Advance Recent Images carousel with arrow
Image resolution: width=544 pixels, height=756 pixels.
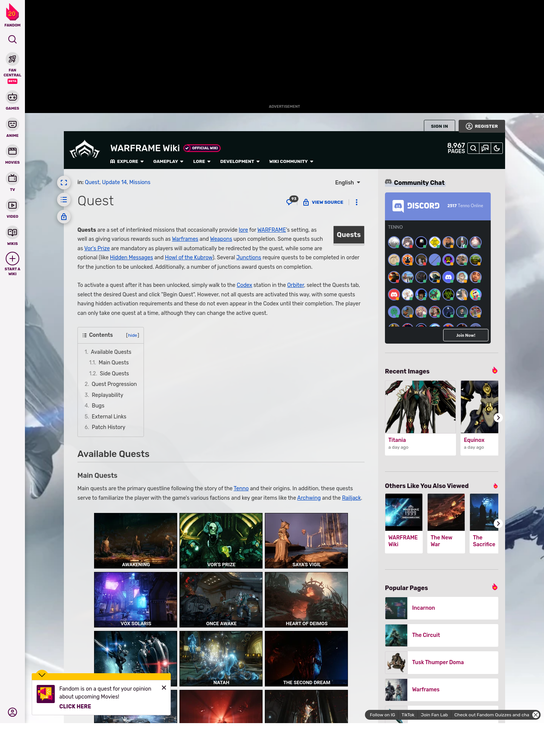point(498,418)
